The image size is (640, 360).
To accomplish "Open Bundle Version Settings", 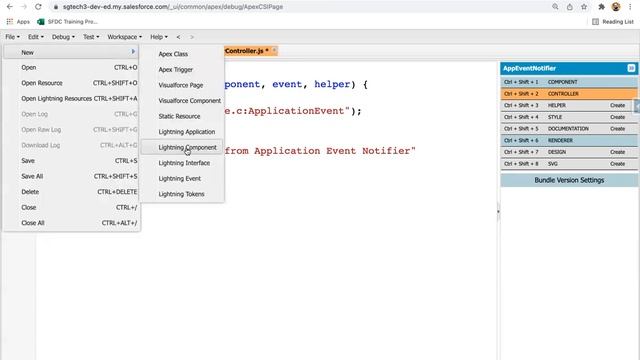I will [x=569, y=180].
